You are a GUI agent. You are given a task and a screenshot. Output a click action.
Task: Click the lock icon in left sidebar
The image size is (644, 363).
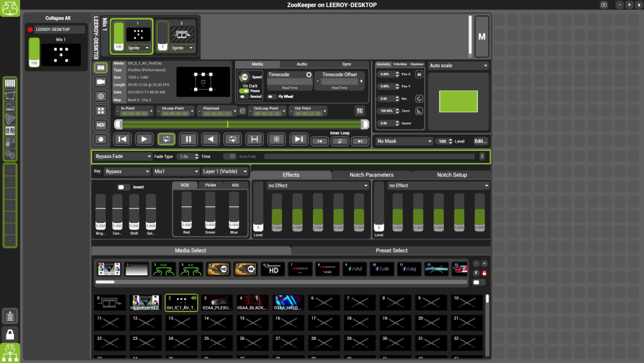(10, 334)
